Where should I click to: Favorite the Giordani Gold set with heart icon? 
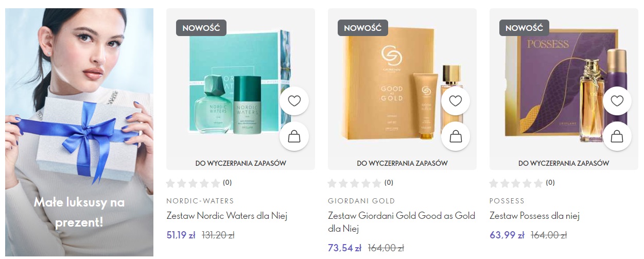pos(456,101)
